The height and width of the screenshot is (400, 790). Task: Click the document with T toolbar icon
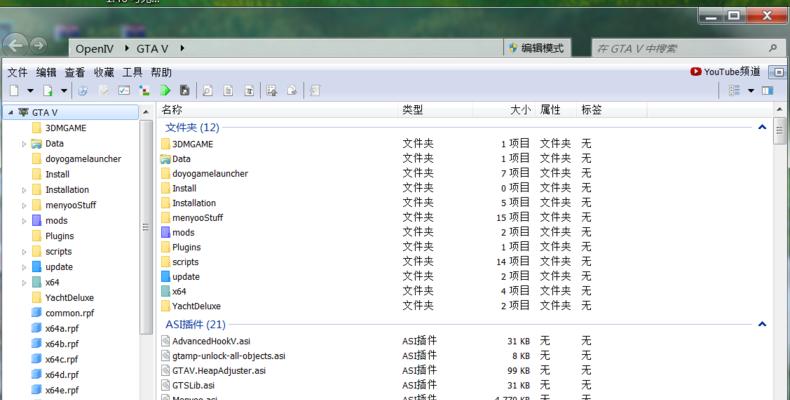pos(249,91)
